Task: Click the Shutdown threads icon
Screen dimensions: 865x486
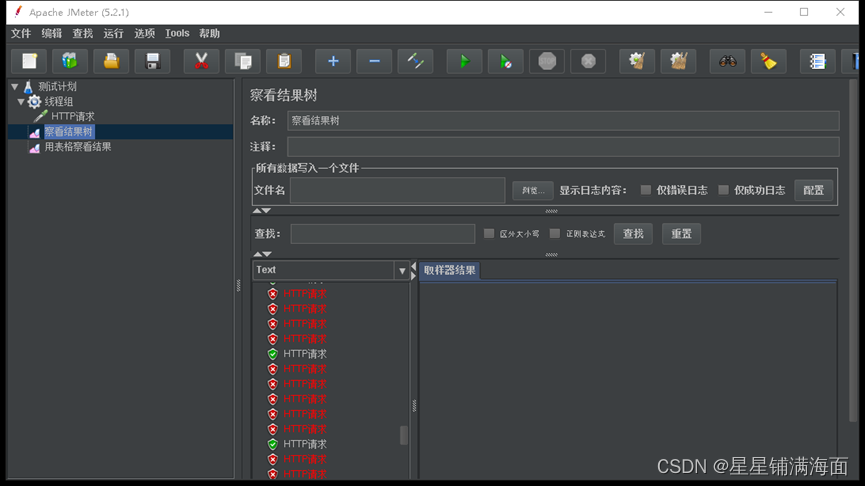Action: tap(588, 61)
